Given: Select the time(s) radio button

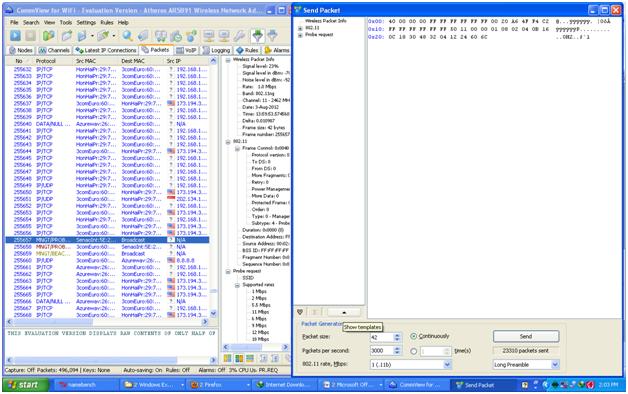Looking at the screenshot, I should 414,351.
